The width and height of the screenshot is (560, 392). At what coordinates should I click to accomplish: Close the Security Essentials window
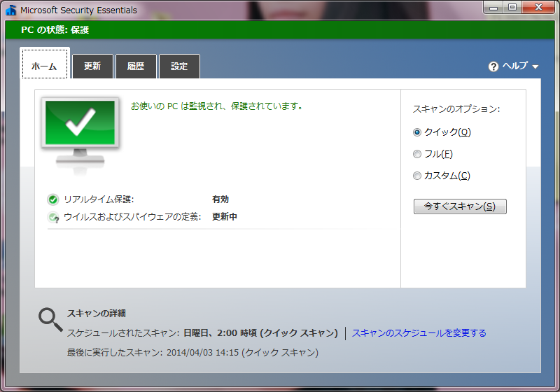(x=538, y=7)
